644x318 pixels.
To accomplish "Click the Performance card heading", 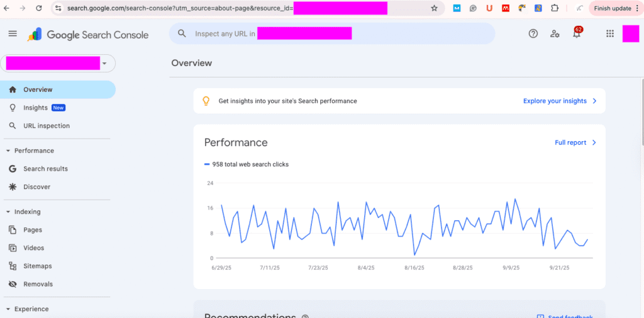I will [236, 143].
